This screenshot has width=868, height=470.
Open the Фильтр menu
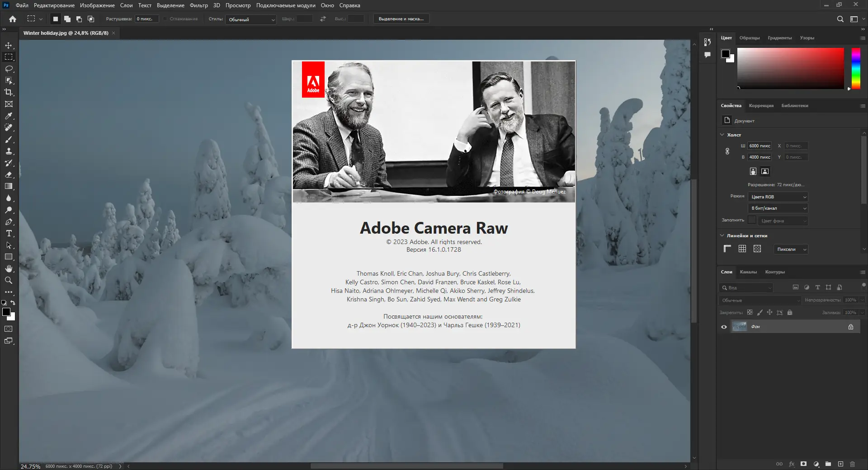click(x=198, y=5)
